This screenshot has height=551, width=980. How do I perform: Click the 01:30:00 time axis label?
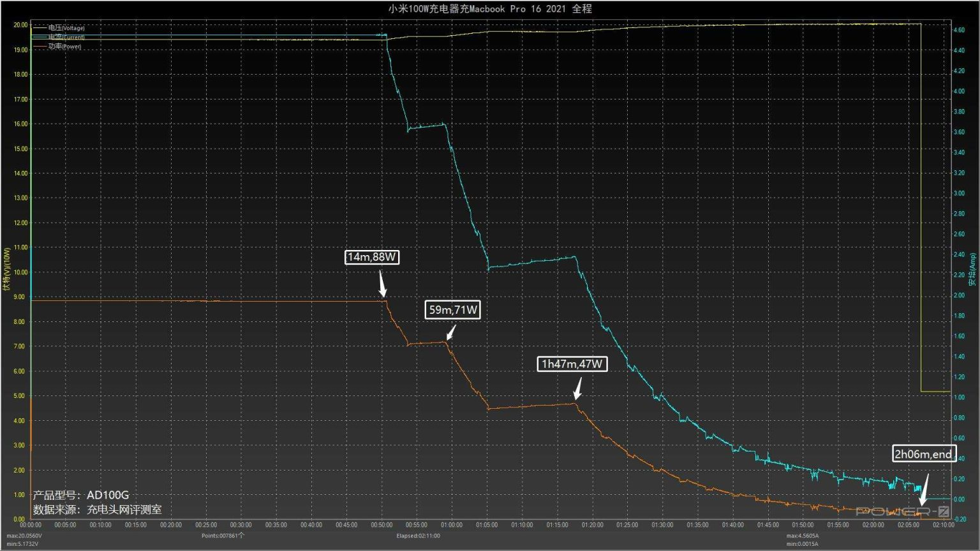click(x=662, y=525)
